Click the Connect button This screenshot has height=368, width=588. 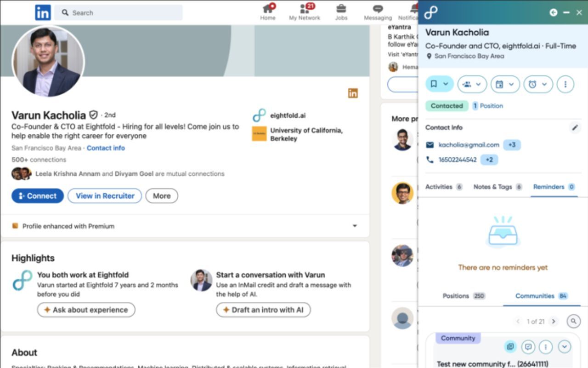(x=38, y=196)
